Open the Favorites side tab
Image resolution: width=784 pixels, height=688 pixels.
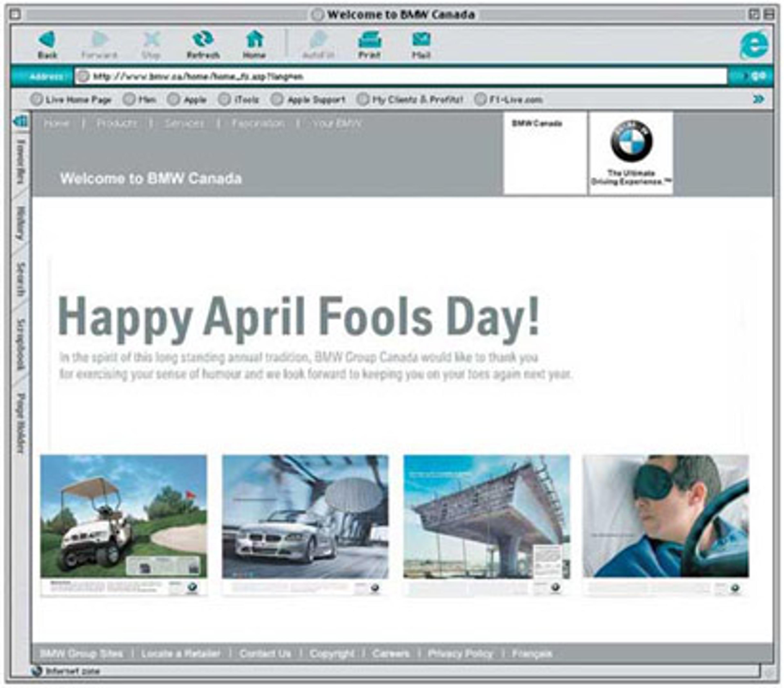pyautogui.click(x=21, y=162)
